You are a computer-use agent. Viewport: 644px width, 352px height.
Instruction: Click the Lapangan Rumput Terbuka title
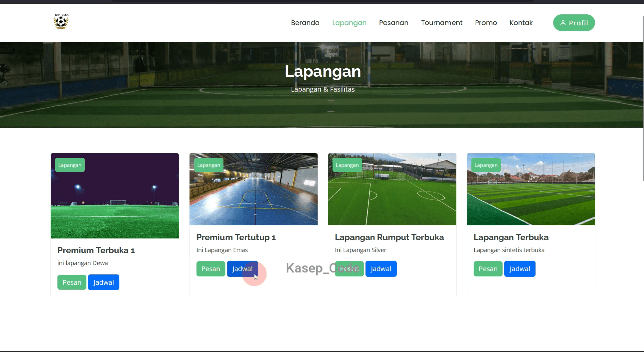point(389,237)
